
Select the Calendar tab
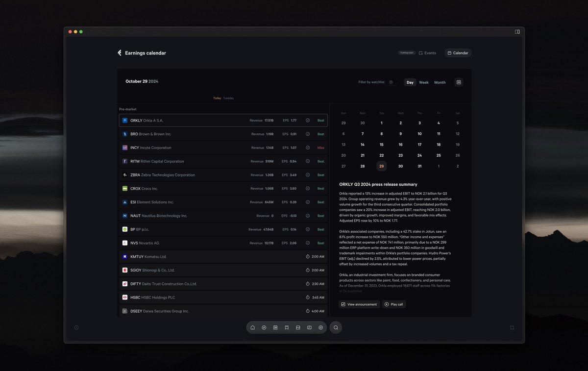pos(458,53)
